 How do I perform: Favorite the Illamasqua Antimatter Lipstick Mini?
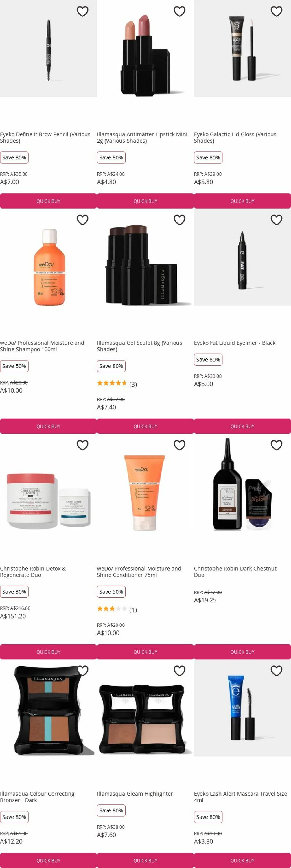(x=180, y=12)
